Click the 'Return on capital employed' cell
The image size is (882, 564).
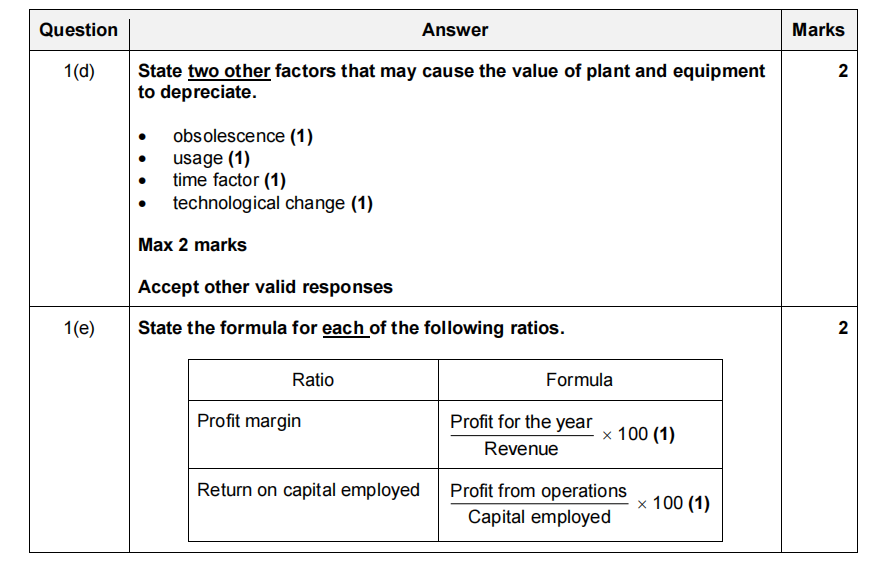point(308,490)
